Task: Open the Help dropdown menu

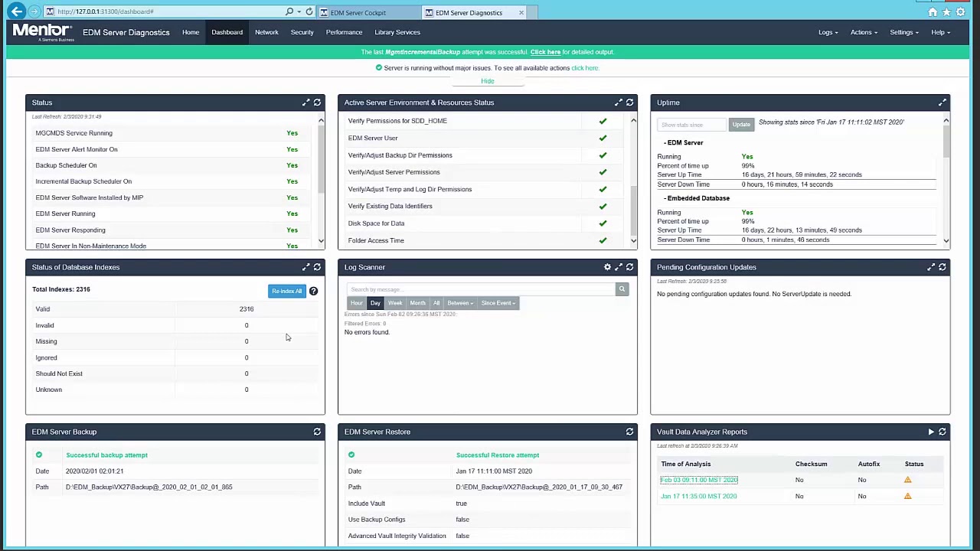Action: point(940,32)
